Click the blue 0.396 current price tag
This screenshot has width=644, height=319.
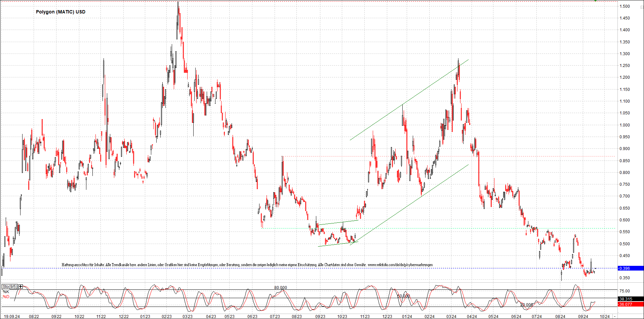pos(631,268)
